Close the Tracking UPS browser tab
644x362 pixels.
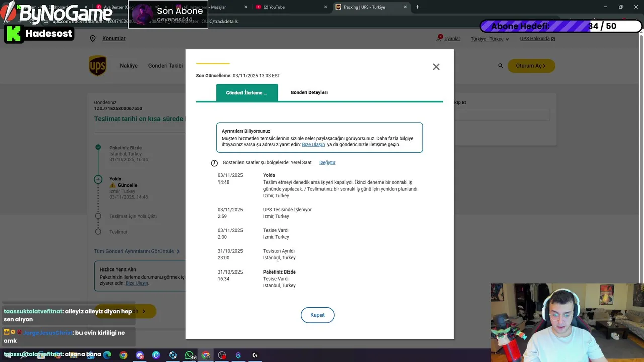pos(405,7)
